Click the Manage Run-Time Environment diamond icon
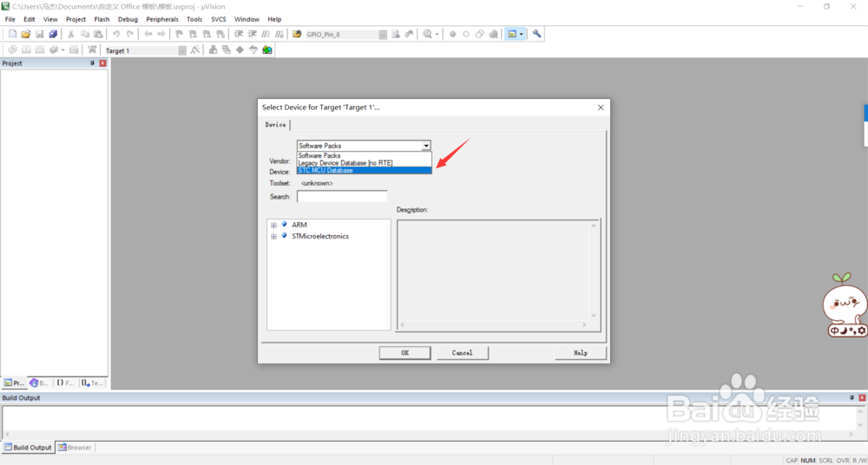 coord(240,50)
